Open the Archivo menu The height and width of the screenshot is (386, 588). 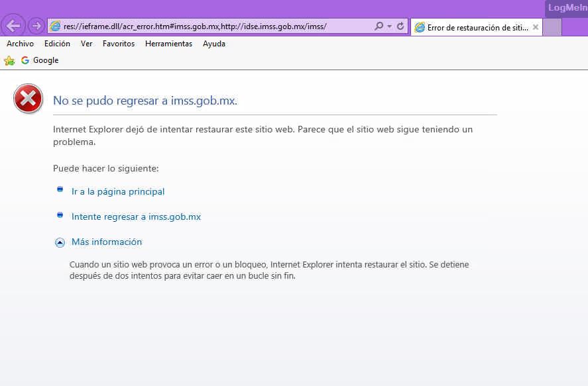[21, 44]
